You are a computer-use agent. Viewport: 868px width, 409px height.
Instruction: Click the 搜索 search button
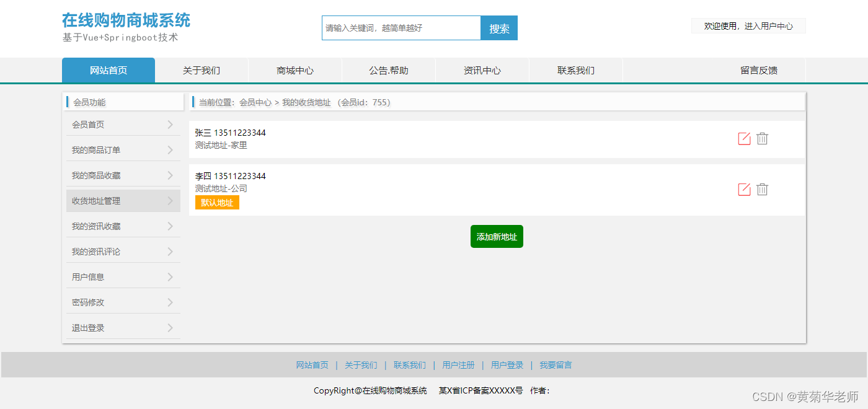coord(499,28)
